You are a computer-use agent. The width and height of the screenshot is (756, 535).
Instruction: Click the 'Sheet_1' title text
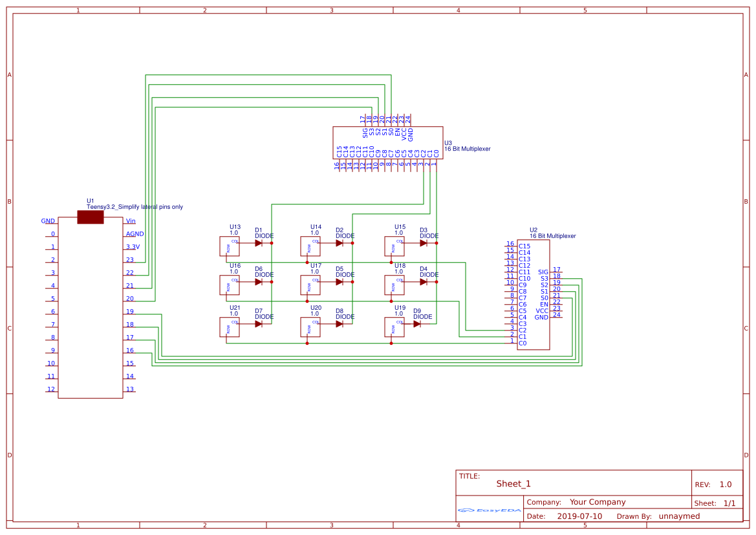point(513,484)
